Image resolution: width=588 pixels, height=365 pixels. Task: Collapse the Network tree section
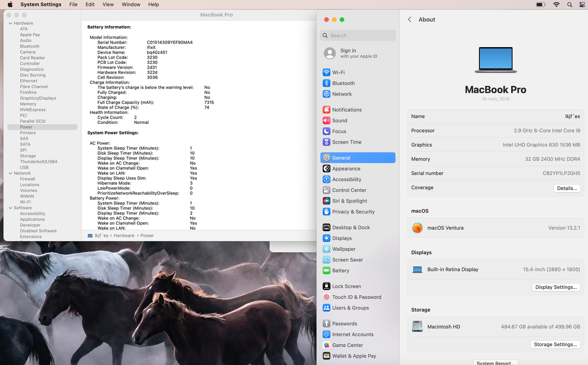pos(10,173)
